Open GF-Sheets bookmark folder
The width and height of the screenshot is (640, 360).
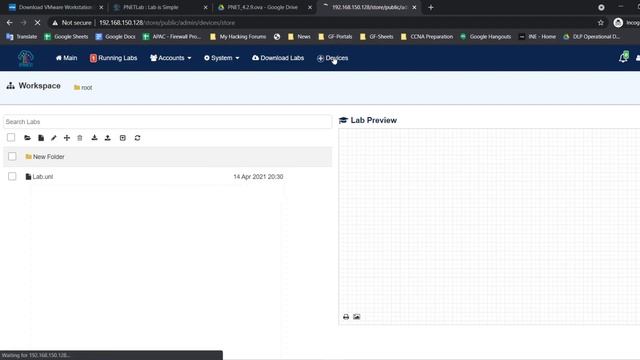coord(376,37)
